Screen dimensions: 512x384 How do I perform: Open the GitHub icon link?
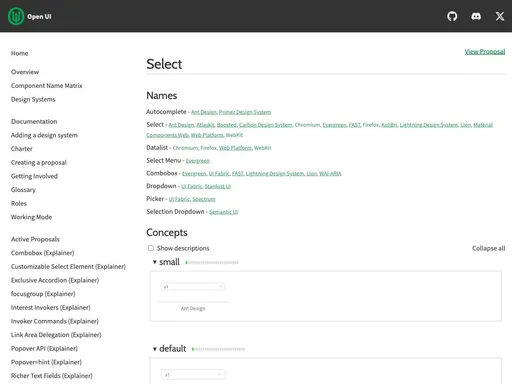[x=452, y=16]
